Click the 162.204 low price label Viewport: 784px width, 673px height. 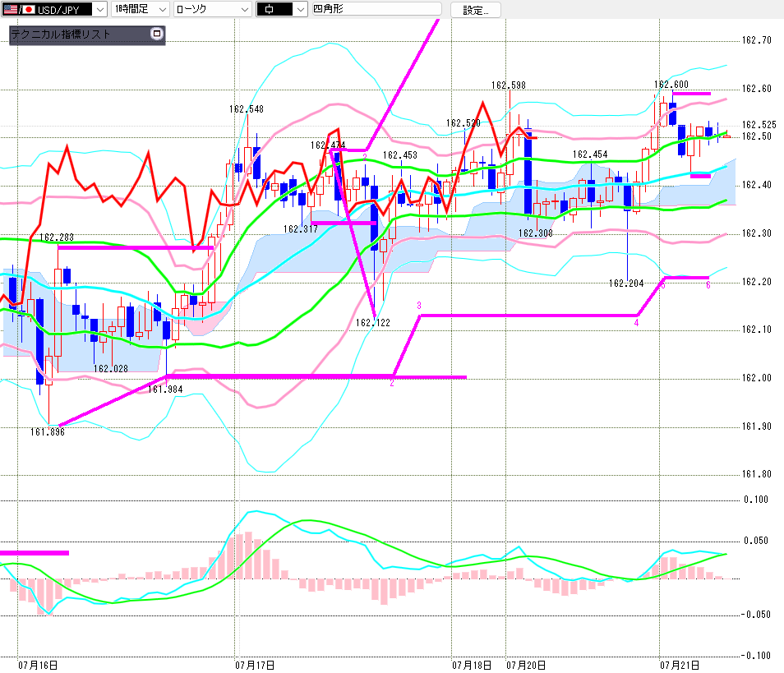pyautogui.click(x=626, y=283)
